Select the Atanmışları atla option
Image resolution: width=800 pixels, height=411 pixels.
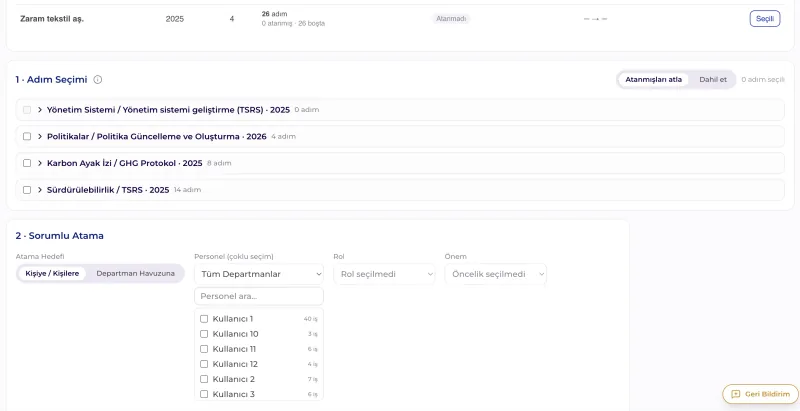coord(653,80)
